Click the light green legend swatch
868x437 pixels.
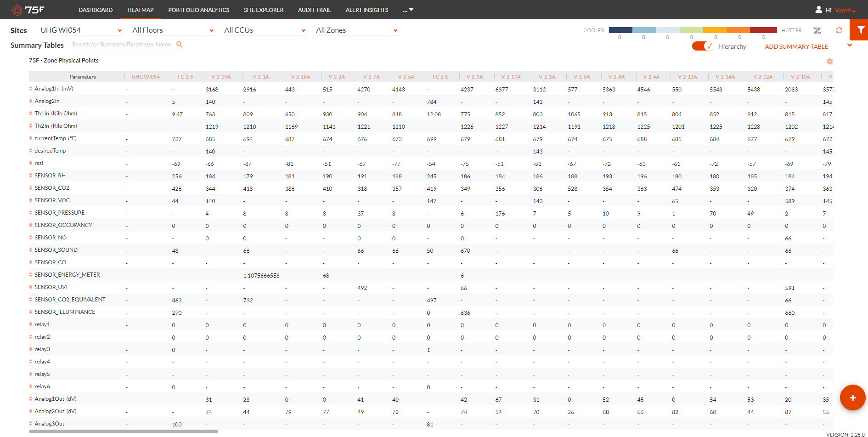pos(691,30)
